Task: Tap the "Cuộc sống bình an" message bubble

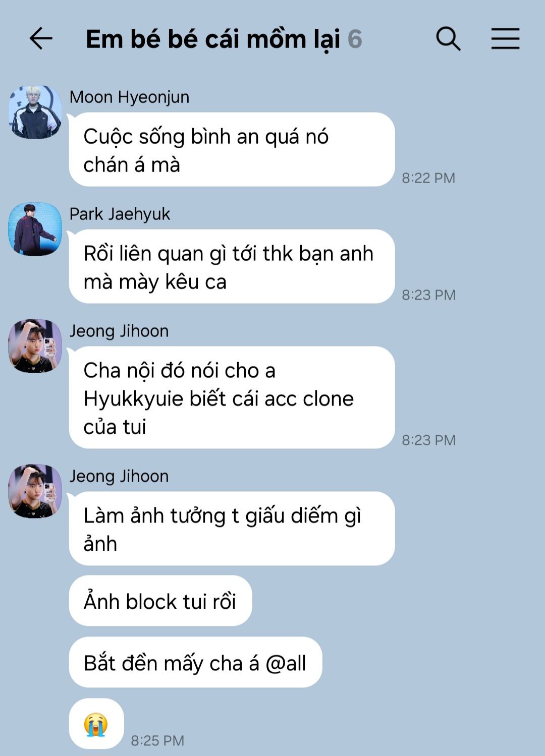Action: (x=232, y=150)
